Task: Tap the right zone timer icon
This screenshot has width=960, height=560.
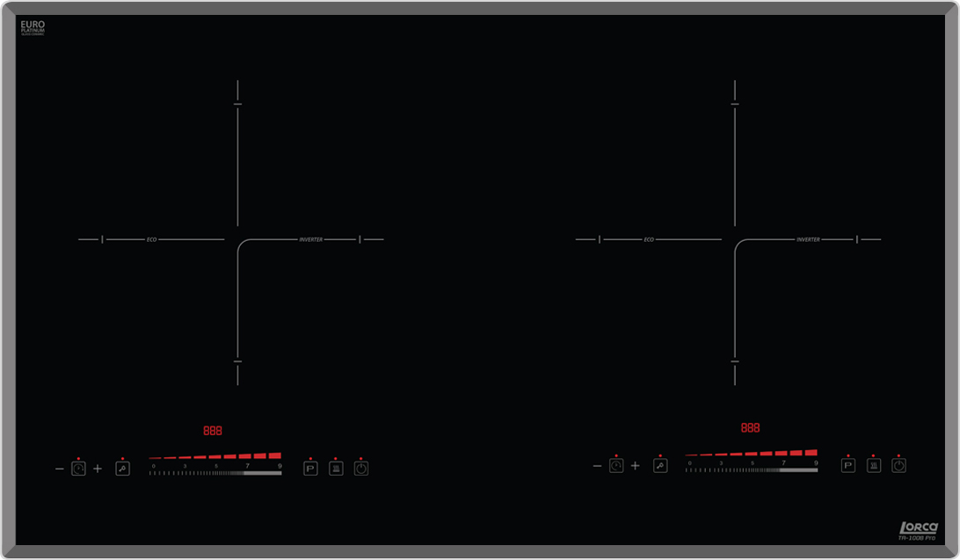Action: click(x=616, y=466)
